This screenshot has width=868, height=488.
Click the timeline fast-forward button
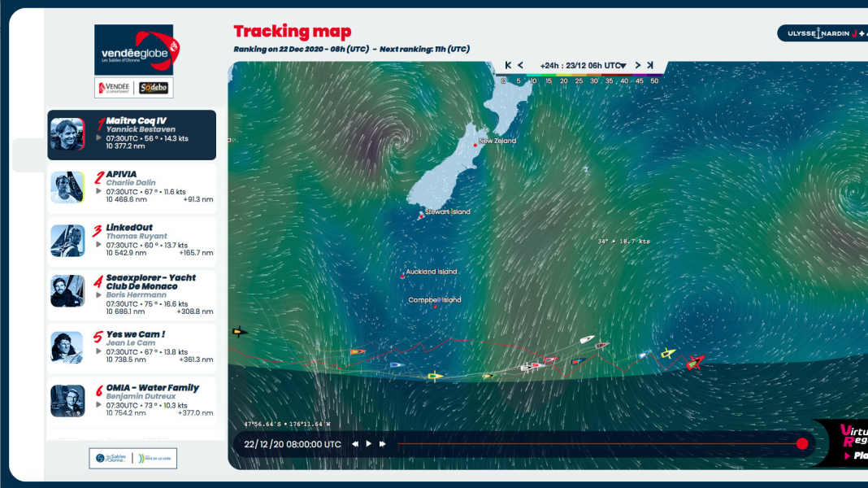click(x=383, y=444)
